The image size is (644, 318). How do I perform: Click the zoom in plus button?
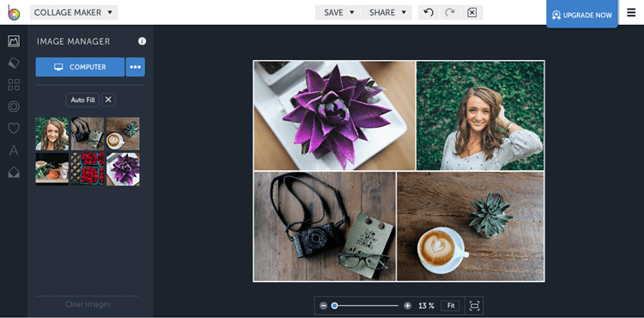[x=407, y=306]
